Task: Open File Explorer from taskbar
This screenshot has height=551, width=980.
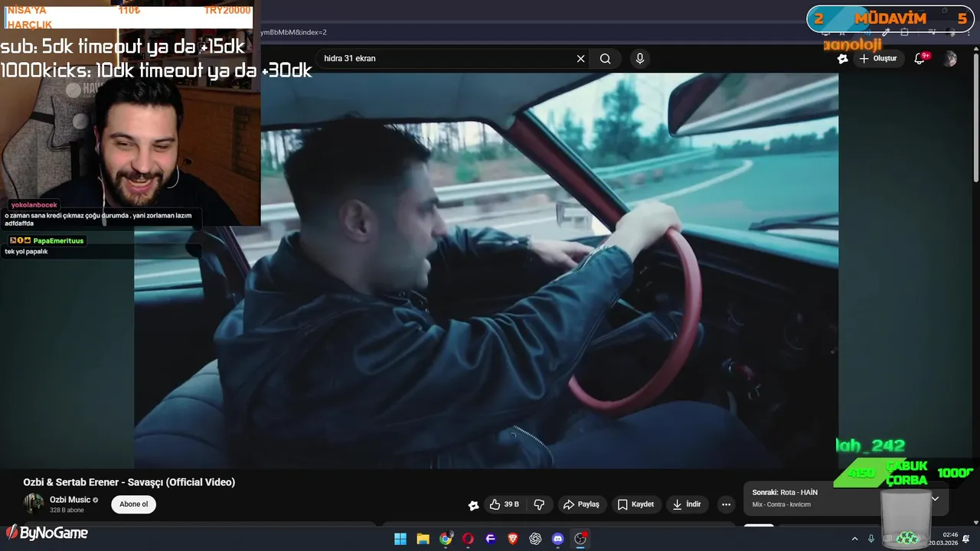Action: 423,539
